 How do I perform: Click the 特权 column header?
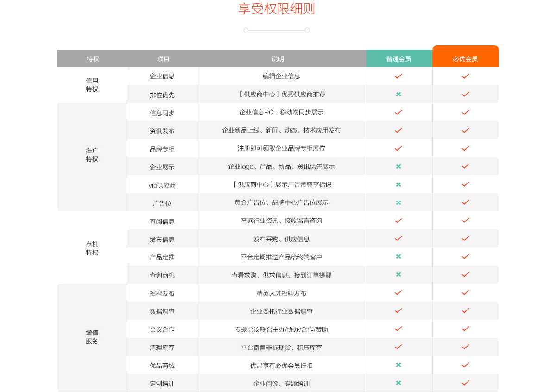(x=93, y=59)
